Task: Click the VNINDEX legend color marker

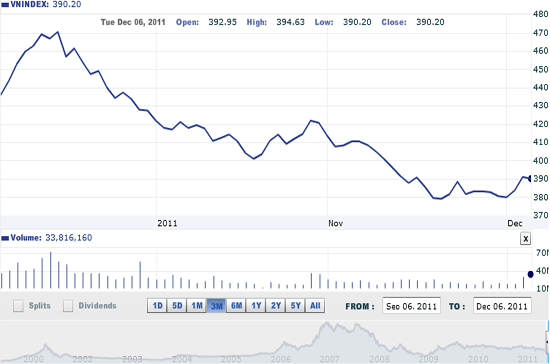Action: coord(5,5)
